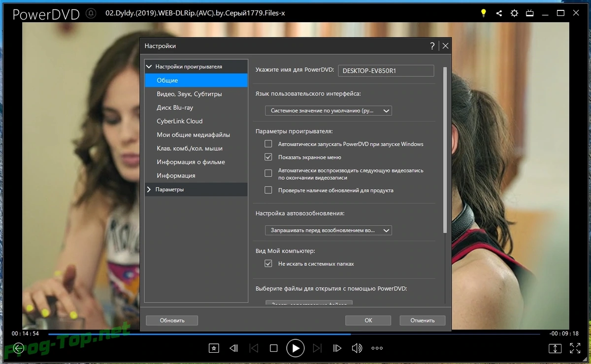Screen dimensions: 591x364
Task: Click the light bulb tips icon
Action: [484, 13]
